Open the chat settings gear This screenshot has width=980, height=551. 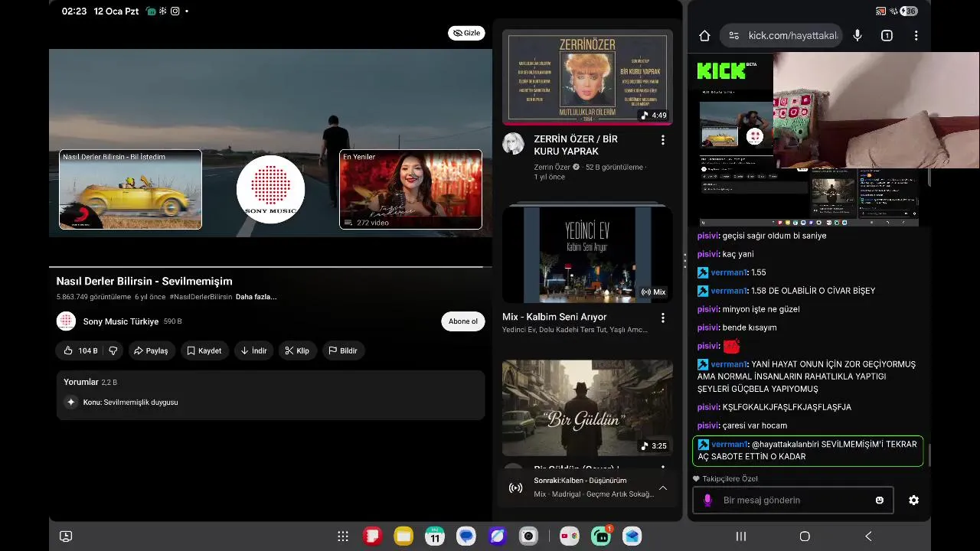click(x=913, y=500)
